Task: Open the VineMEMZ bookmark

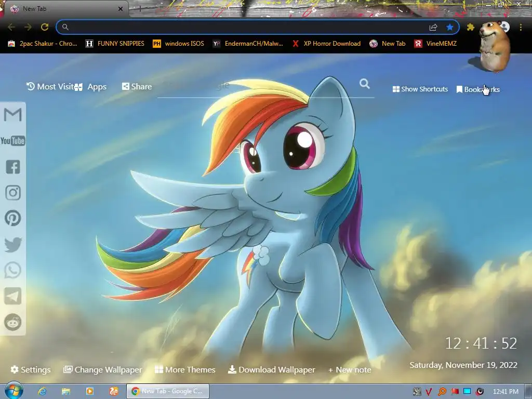Action: point(436,44)
